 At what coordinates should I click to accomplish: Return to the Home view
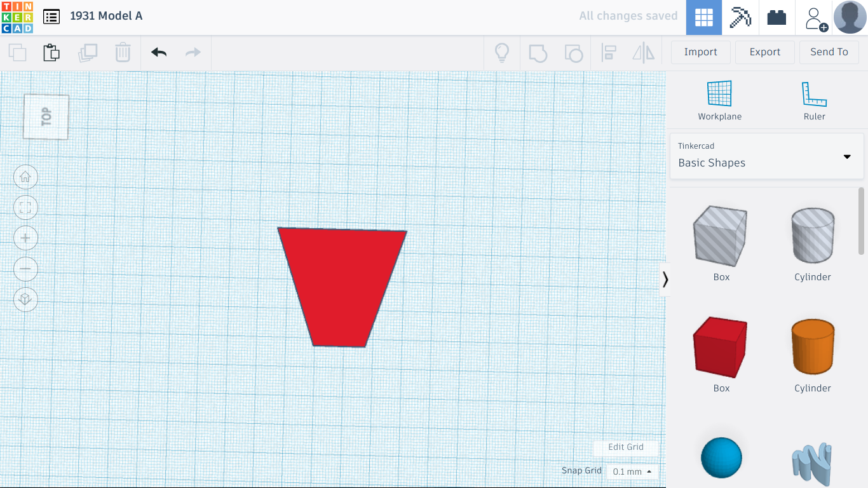[25, 177]
